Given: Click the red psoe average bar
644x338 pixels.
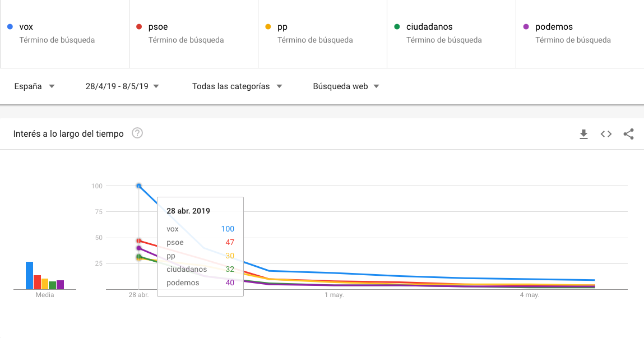Looking at the screenshot, I should coord(38,283).
